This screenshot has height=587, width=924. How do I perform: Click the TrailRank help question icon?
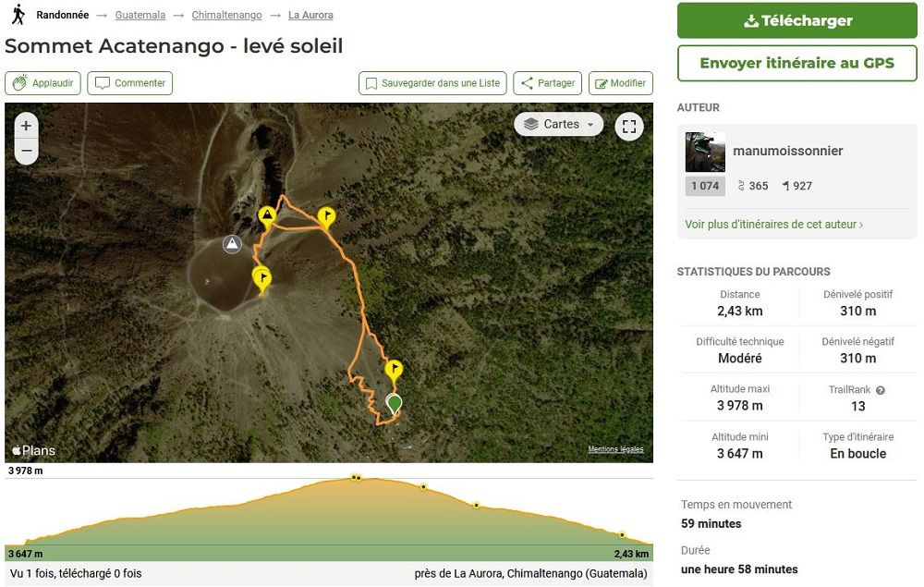click(x=881, y=390)
